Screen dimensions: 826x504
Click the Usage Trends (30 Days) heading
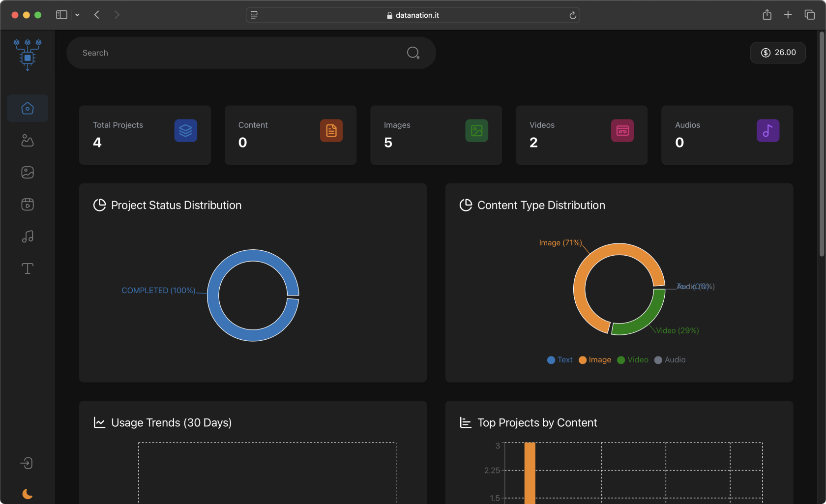(172, 423)
